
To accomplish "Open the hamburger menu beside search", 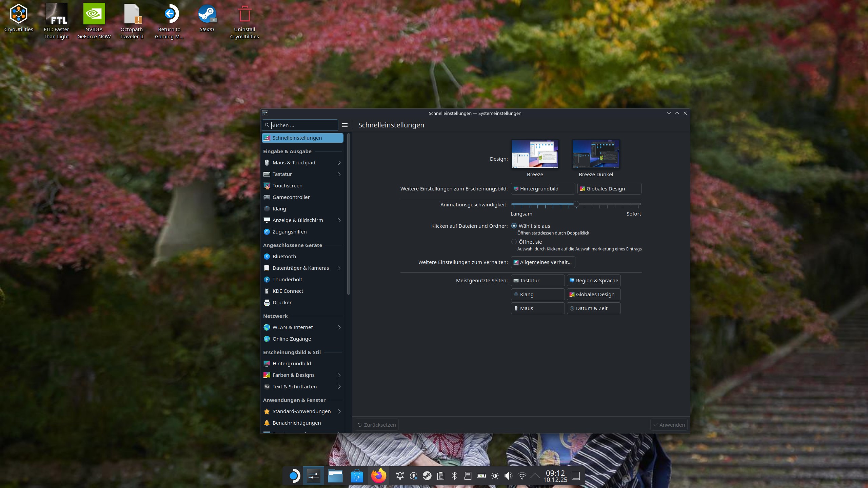I will (x=345, y=125).
